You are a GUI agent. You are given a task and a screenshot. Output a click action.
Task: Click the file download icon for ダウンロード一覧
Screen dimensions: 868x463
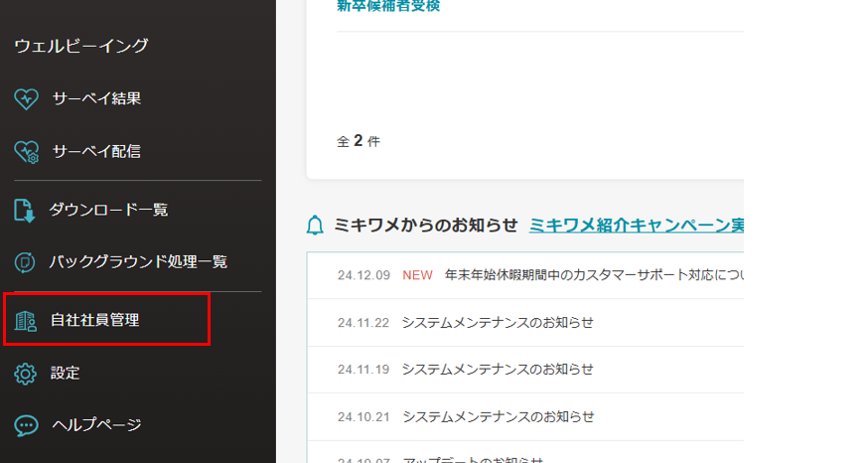click(25, 210)
